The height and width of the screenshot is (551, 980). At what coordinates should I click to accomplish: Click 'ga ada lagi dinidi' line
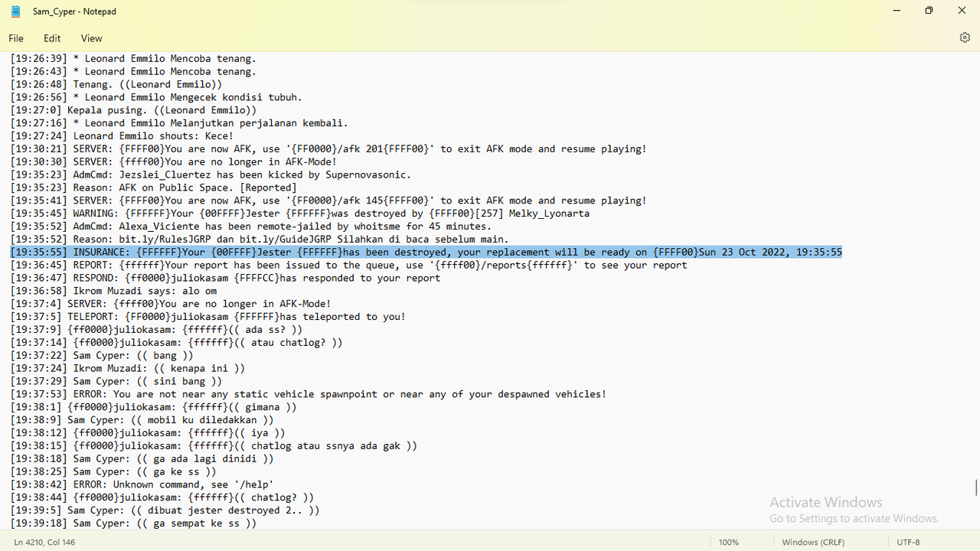click(x=142, y=459)
